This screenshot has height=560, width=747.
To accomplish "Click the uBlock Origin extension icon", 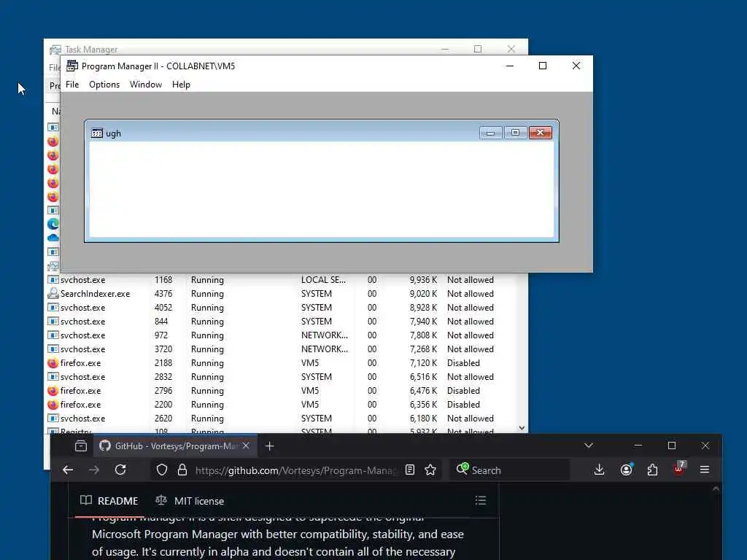I will click(x=679, y=470).
